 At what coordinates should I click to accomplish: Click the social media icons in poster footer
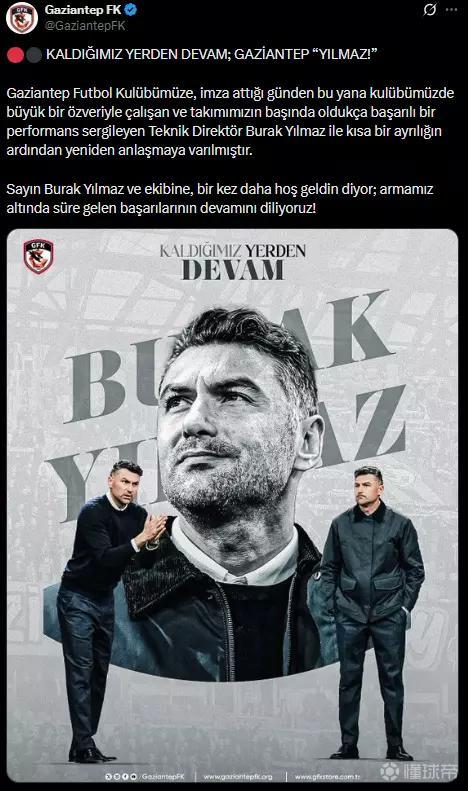coord(121,776)
